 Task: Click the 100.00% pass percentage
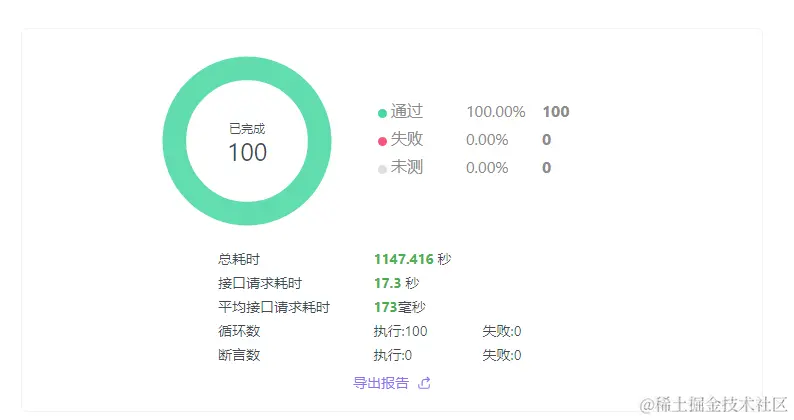[496, 111]
